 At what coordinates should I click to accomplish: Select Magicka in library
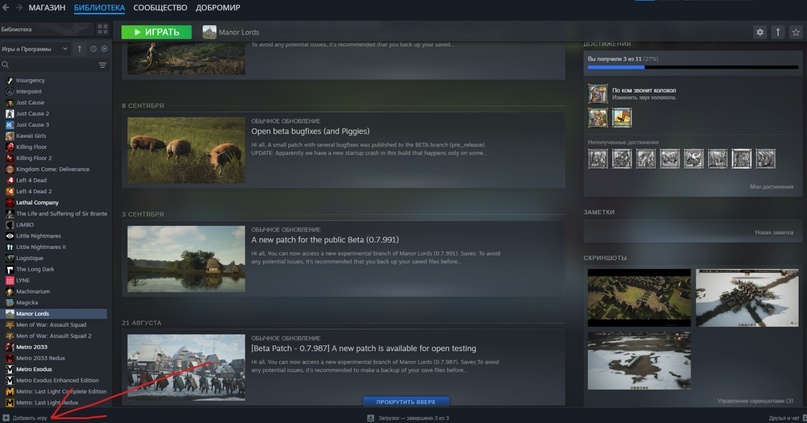[x=27, y=303]
